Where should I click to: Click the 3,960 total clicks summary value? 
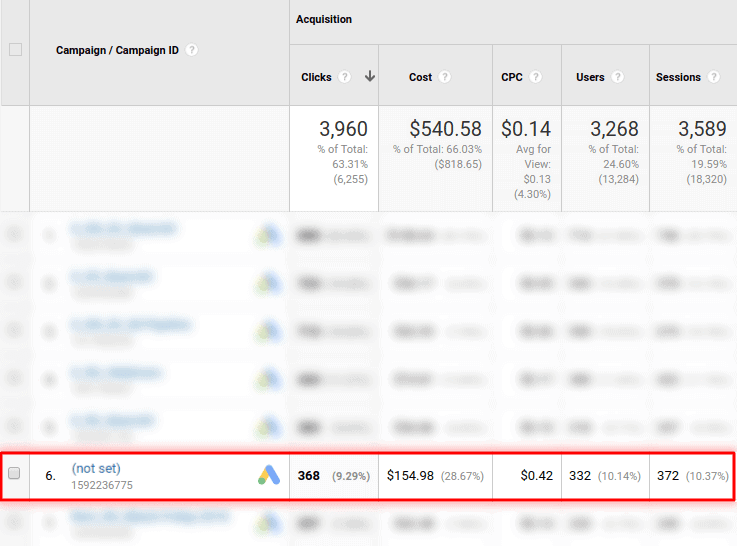tap(343, 129)
